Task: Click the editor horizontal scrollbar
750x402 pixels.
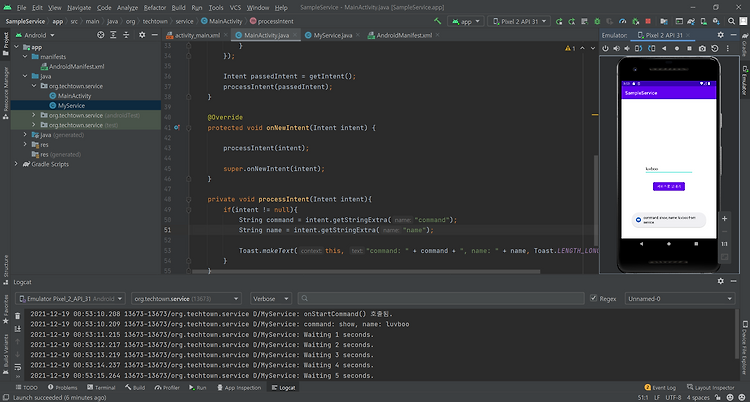Action: pyautogui.click(x=366, y=272)
